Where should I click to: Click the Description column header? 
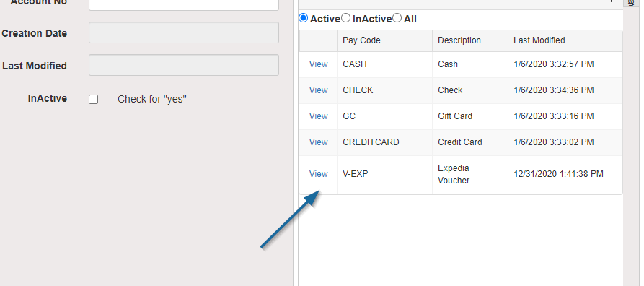click(470, 40)
